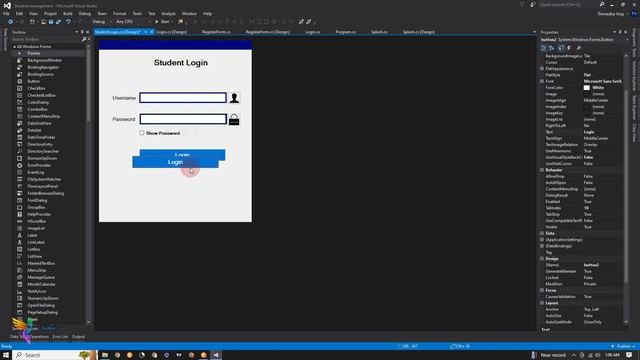
Task: Show Alphabetical view in Properties panel
Action: (x=551, y=48)
